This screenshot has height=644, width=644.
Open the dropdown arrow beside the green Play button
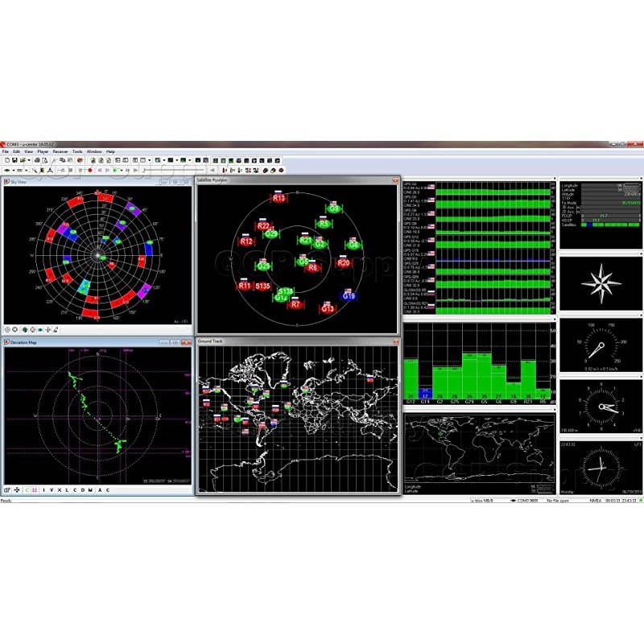pyautogui.click(x=122, y=171)
